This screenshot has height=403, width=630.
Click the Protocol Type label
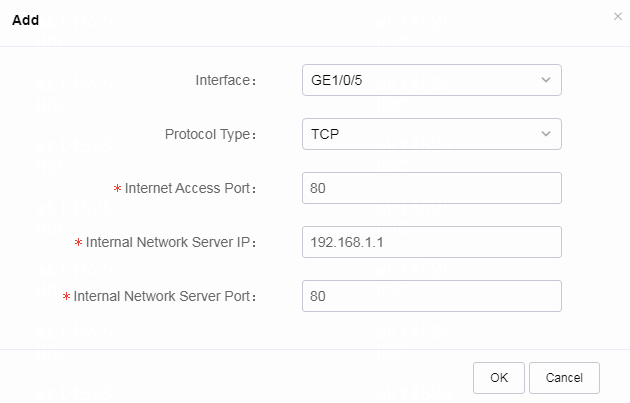(210, 134)
